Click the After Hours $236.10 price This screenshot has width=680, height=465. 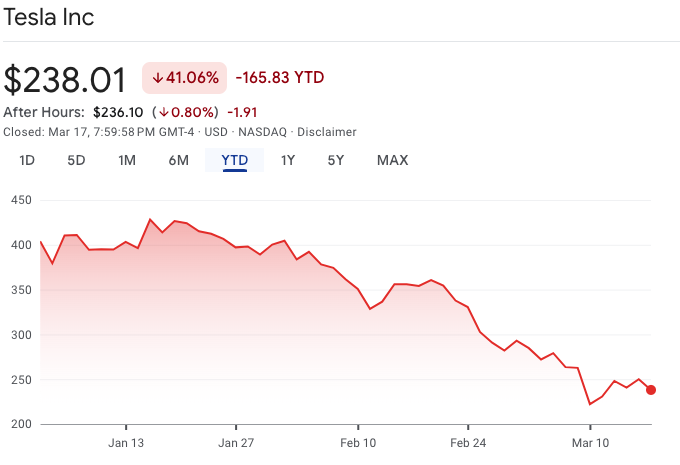click(118, 113)
